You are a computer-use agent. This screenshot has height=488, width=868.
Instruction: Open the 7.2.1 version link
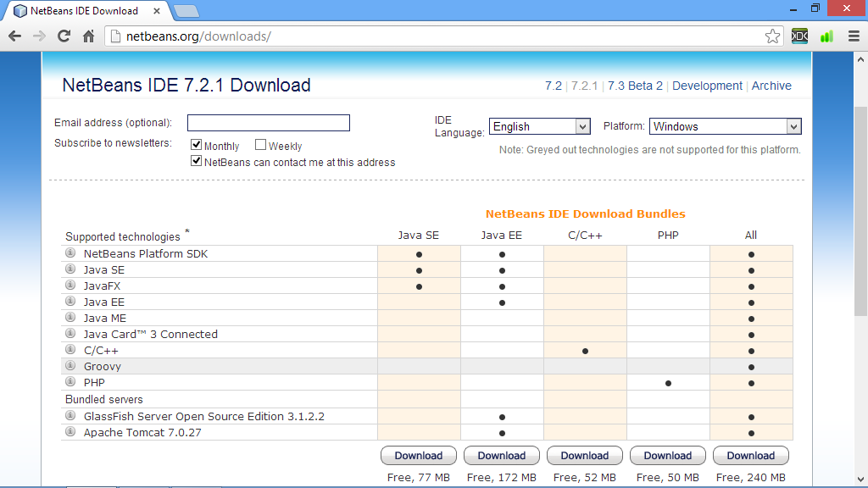click(585, 86)
